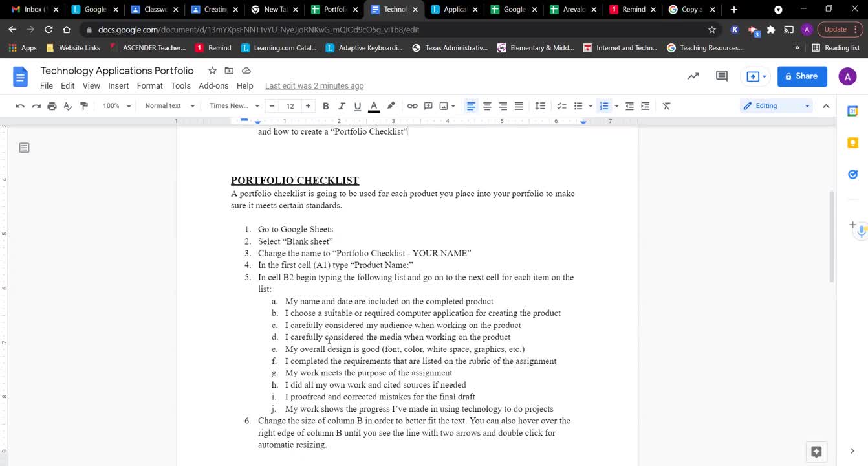
Task: Open the Normal text style dropdown
Action: click(169, 106)
